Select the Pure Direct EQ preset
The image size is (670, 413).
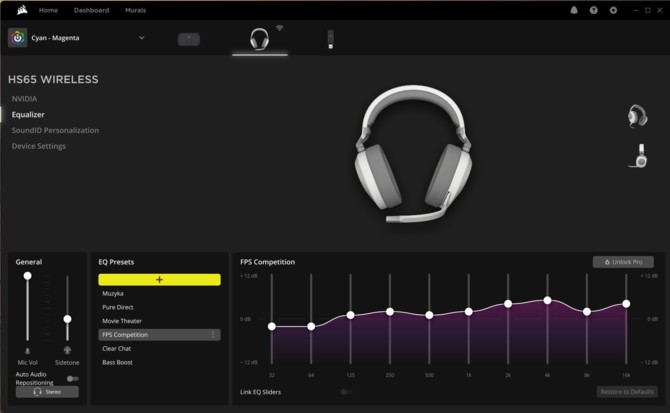pyautogui.click(x=118, y=307)
